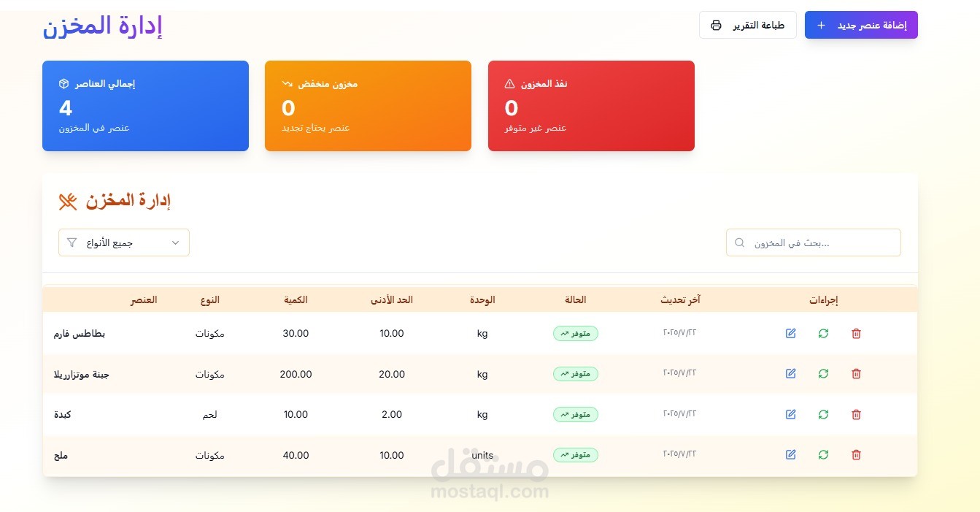Image resolution: width=980 pixels, height=512 pixels.
Task: Click the crossed utensils icon
Action: click(x=68, y=202)
